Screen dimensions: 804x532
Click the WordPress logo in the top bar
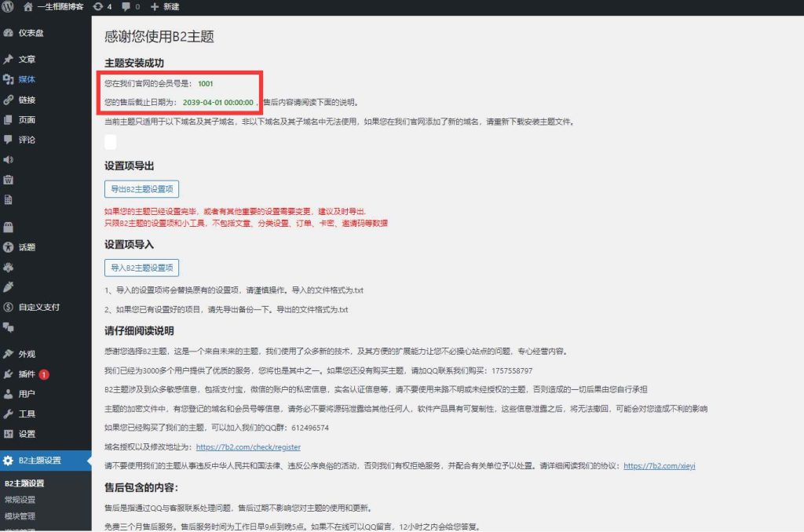point(8,7)
